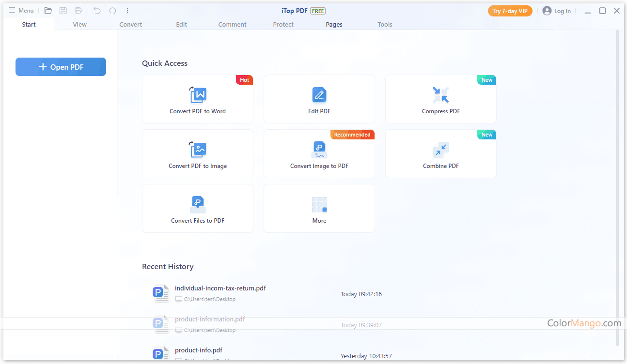Image resolution: width=627 pixels, height=364 pixels.
Task: Click the Today 09:39:07 timestamp
Action: (361, 325)
